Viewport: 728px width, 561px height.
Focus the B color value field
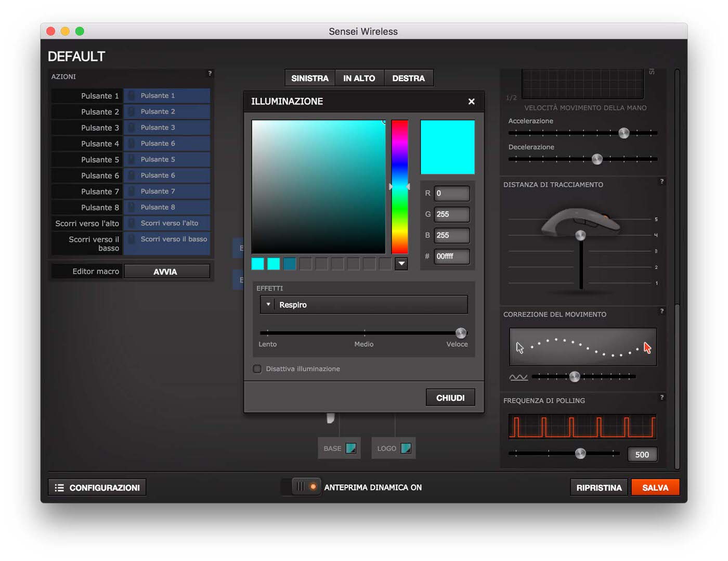[x=452, y=235]
